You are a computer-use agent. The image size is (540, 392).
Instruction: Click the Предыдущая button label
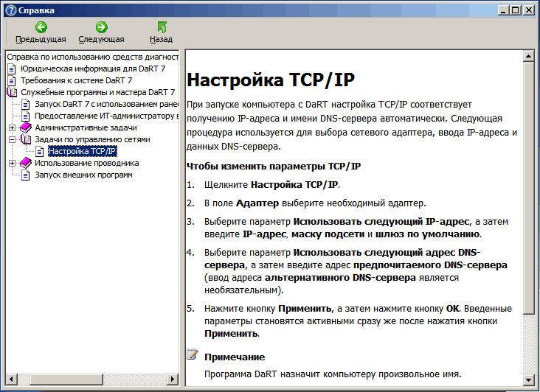click(x=41, y=39)
